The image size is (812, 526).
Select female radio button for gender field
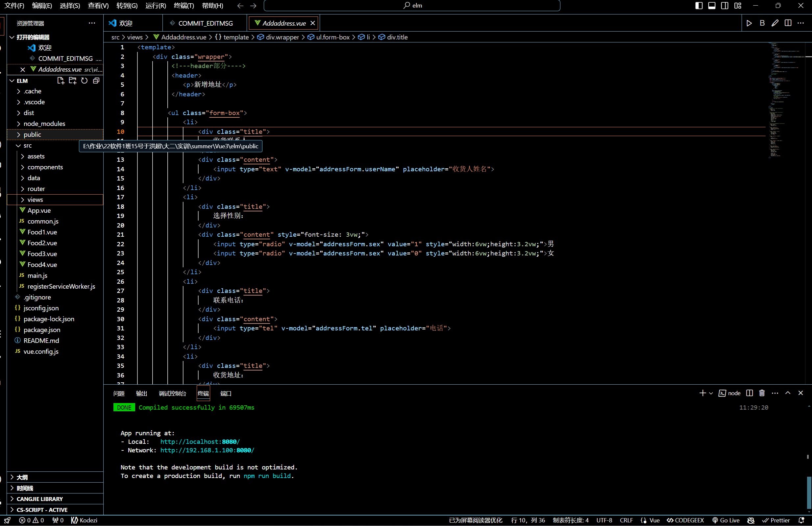(552, 253)
